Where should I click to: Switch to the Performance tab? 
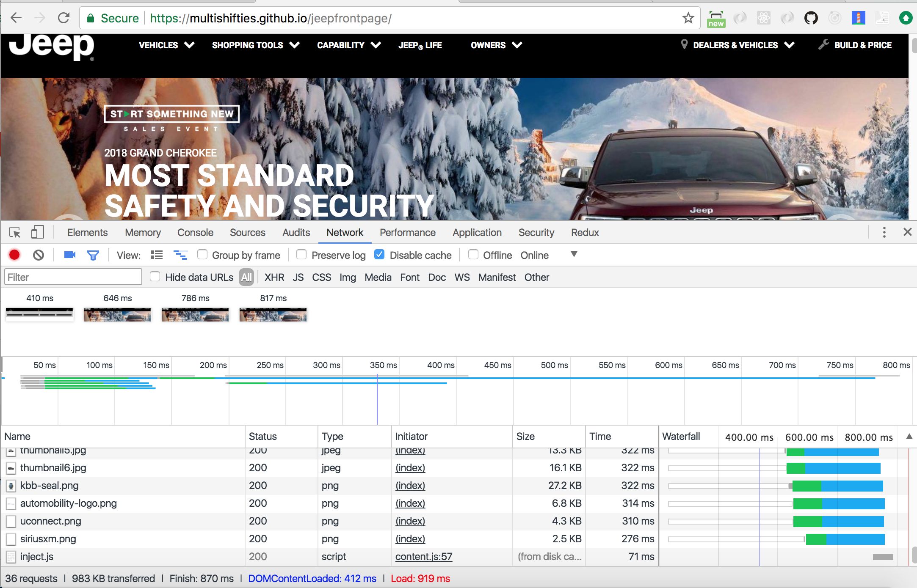tap(407, 232)
